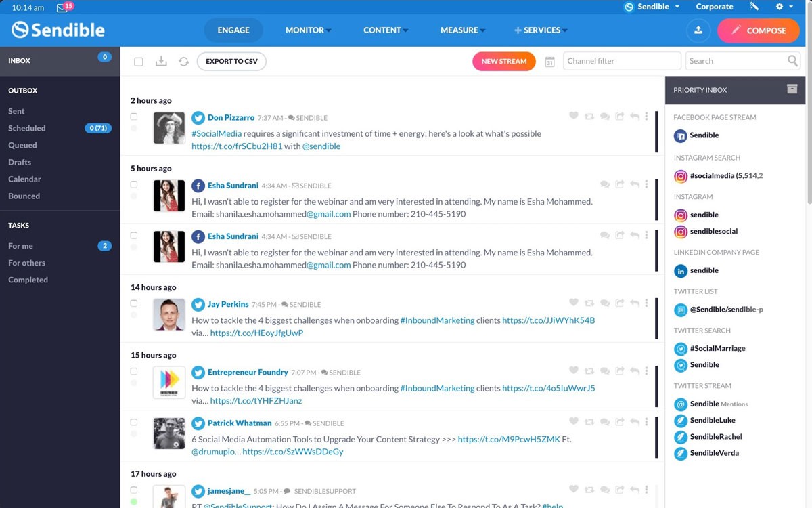Go to Drafts in the sidebar

click(x=20, y=162)
